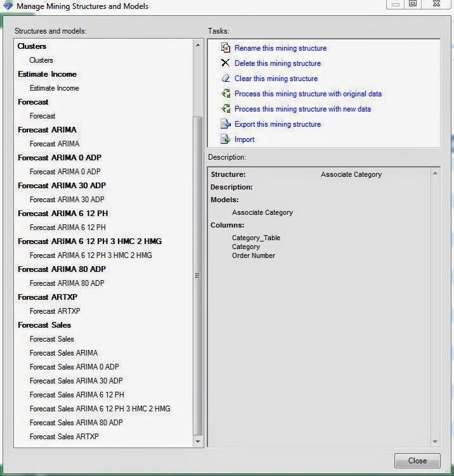The height and width of the screenshot is (476, 454).
Task: Select the Estimate Income structure
Action: pos(47,74)
